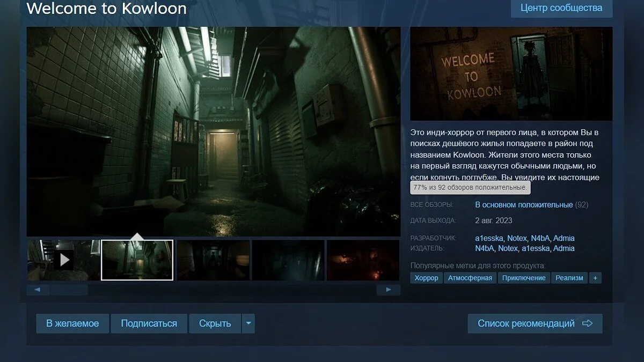Select the highlighted alley screenshot thumbnail
The image size is (644, 362).
[x=137, y=260]
